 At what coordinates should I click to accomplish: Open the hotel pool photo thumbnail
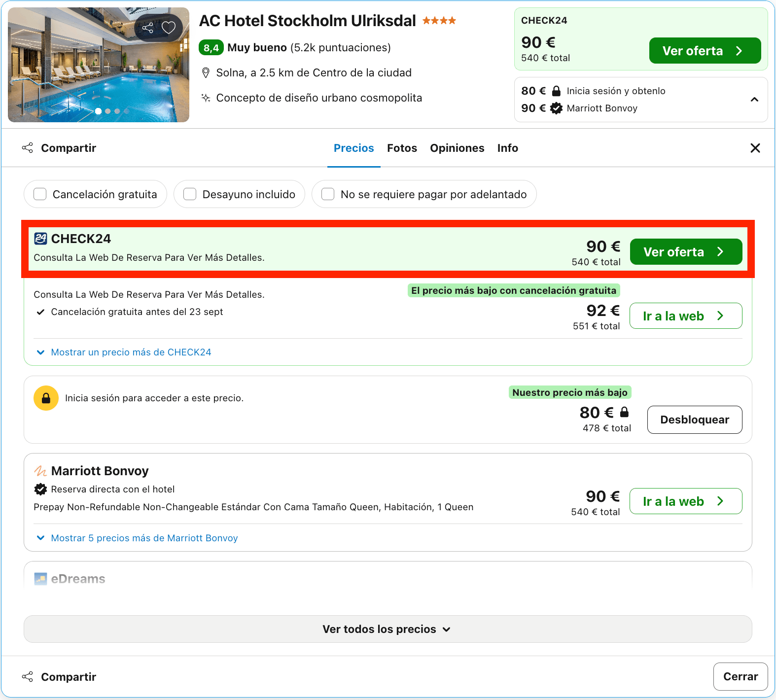coord(99,65)
